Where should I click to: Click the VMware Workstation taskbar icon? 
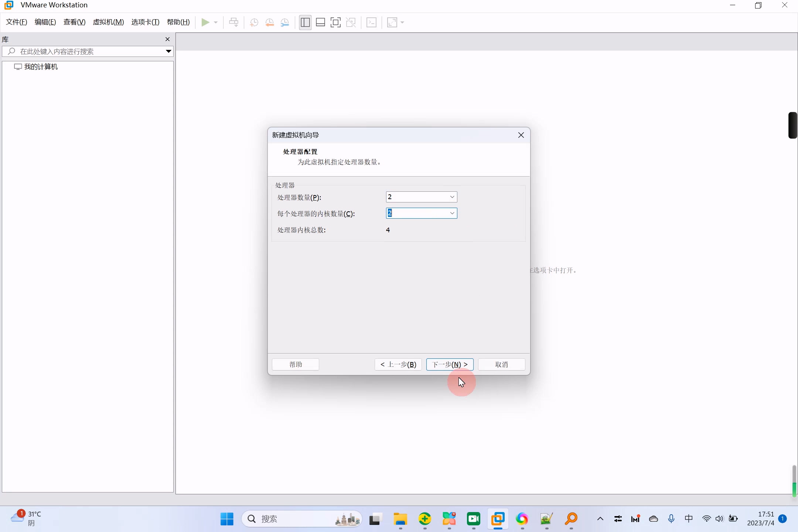click(498, 519)
